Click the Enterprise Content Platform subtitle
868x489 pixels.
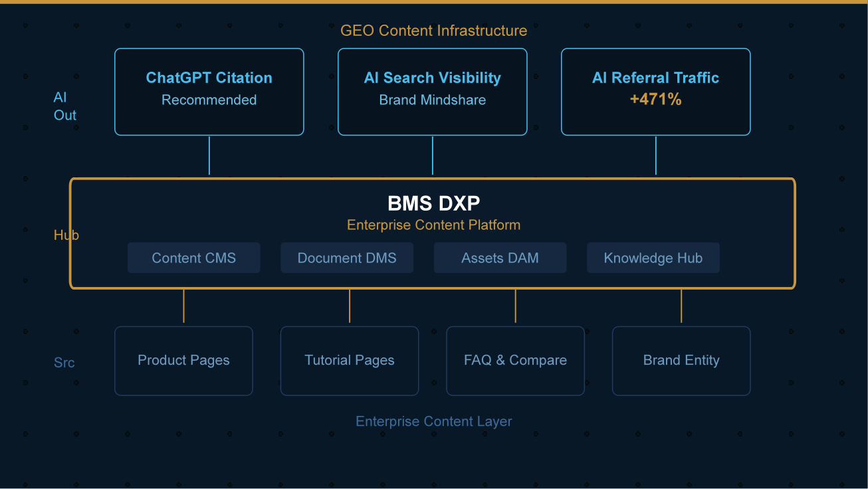(x=434, y=225)
